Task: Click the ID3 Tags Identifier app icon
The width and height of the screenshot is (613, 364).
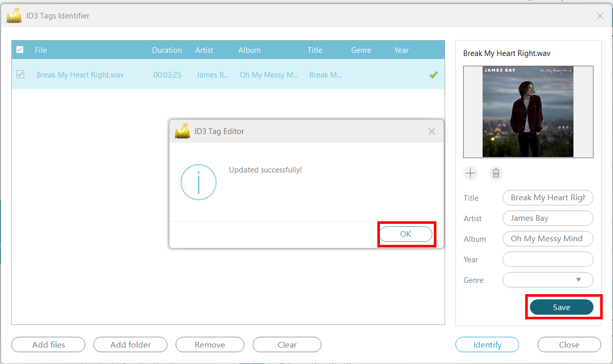Action: [x=14, y=16]
